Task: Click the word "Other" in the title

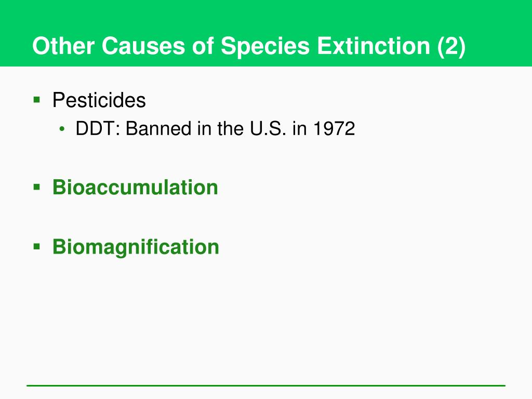Action: pos(63,46)
